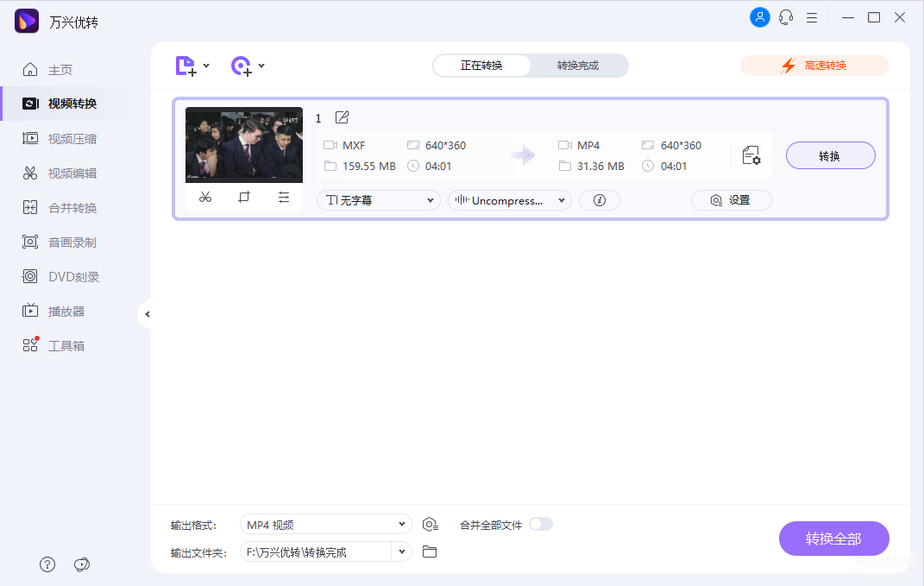The height and width of the screenshot is (586, 924).
Task: Click the effects adjustment sliders icon
Action: 284,197
